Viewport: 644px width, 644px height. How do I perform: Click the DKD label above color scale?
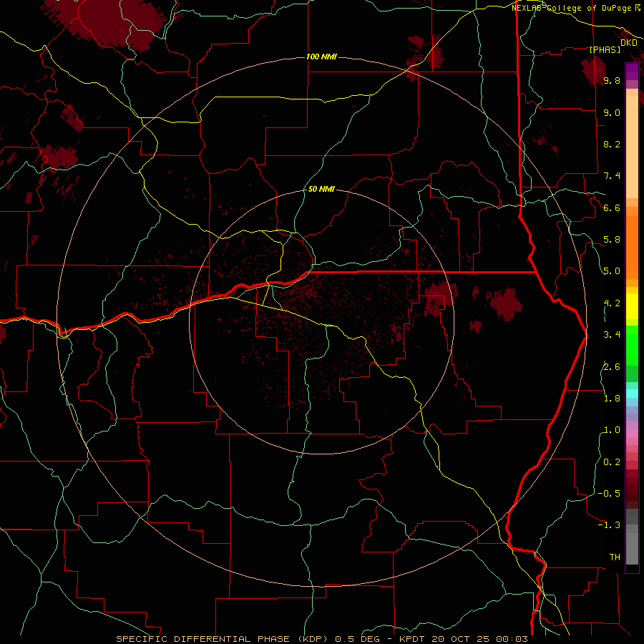[628, 42]
